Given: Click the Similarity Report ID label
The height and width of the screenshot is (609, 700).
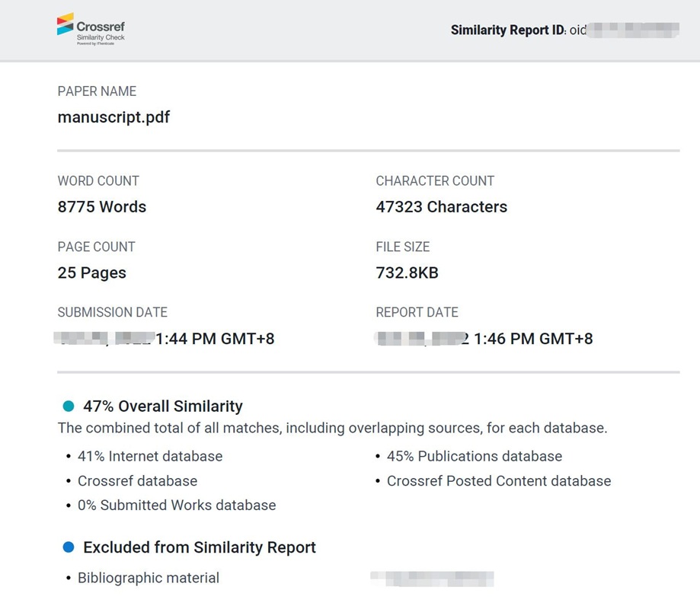Looking at the screenshot, I should 507,30.
